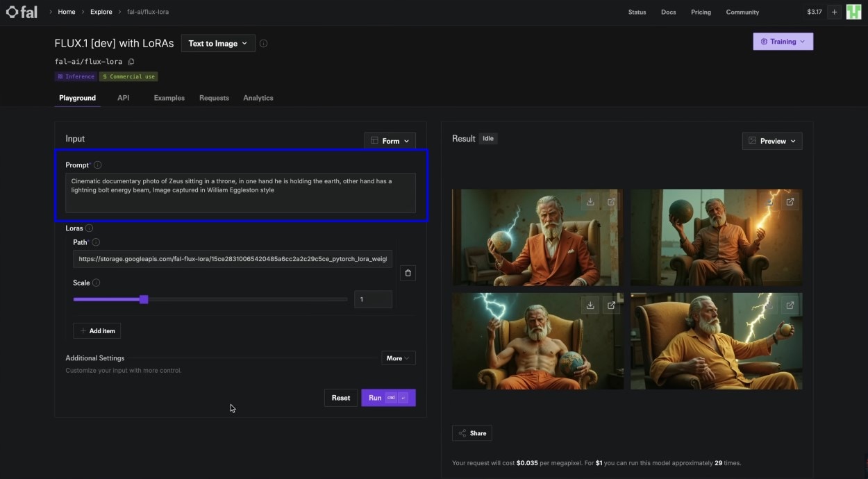868x479 pixels.
Task: Open the Community link
Action: point(742,12)
